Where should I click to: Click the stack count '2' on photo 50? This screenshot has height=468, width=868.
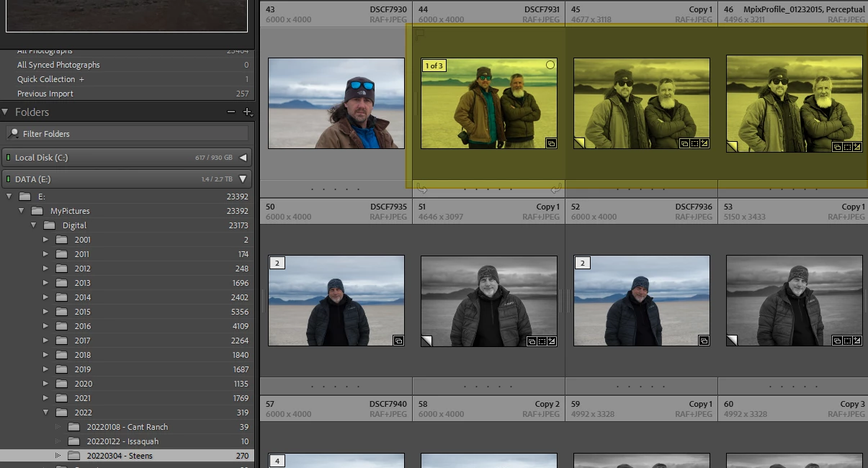(x=276, y=263)
